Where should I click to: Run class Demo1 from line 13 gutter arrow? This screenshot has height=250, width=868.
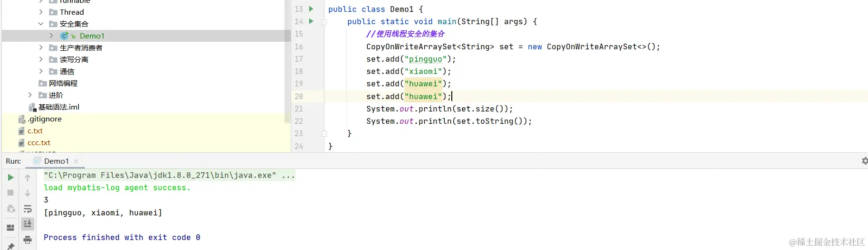point(311,9)
